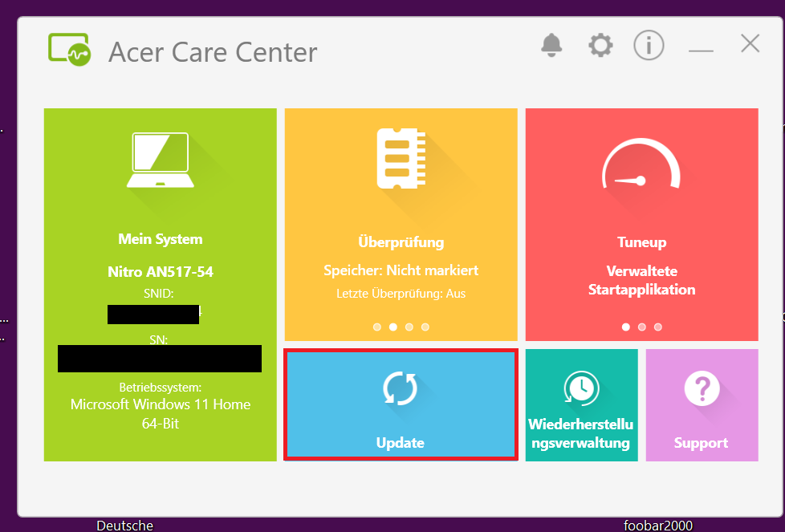Select second page dot in Überprüfung tile
The width and height of the screenshot is (785, 532).
393,327
